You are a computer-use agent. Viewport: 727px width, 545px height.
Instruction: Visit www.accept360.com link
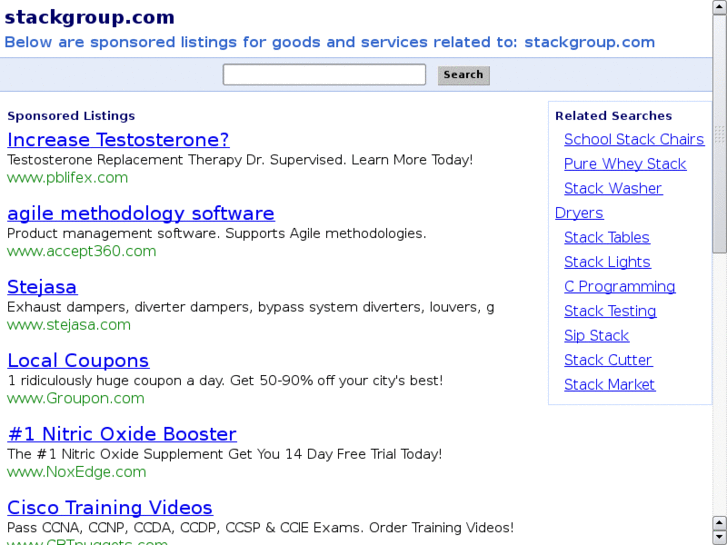[x=82, y=251]
